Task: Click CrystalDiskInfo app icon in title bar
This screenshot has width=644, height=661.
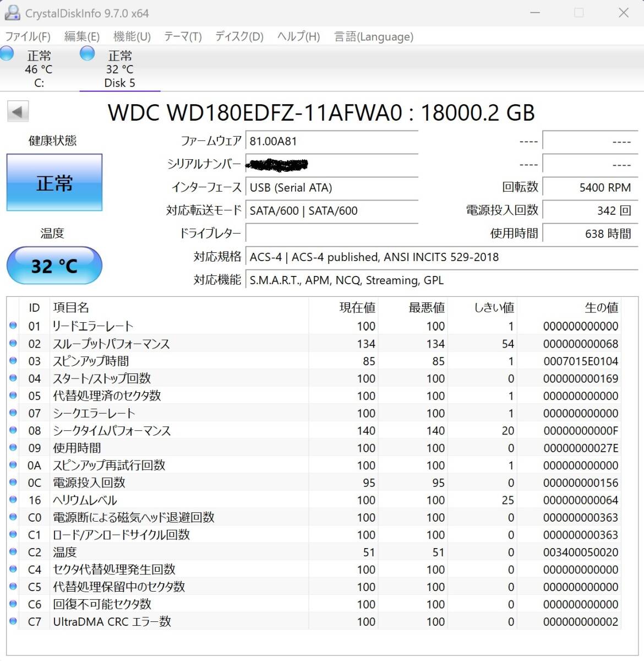Action: pos(12,13)
